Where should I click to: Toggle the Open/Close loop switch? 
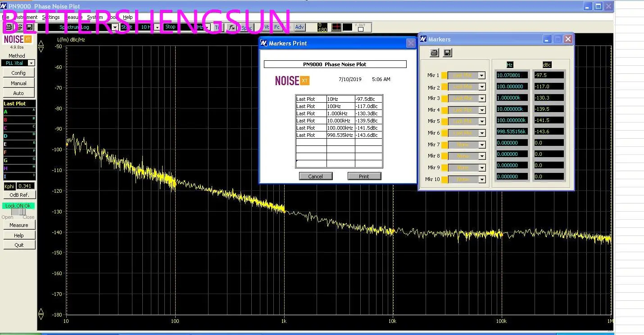18,212
